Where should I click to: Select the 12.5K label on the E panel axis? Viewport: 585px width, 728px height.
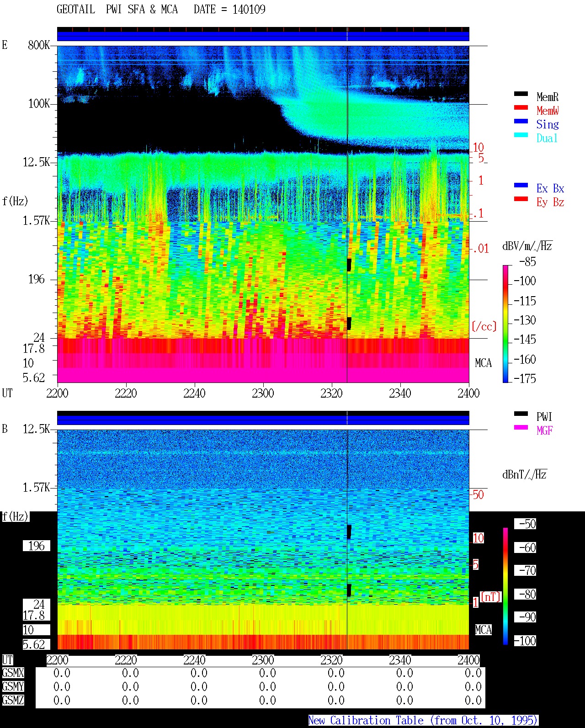pos(37,162)
